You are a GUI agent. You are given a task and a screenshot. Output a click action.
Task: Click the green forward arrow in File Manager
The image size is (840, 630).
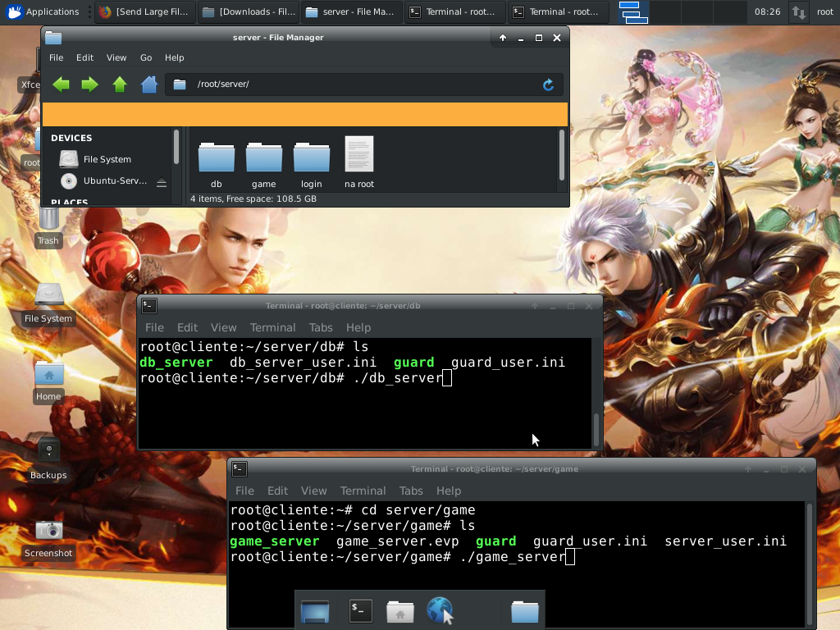[x=90, y=84]
